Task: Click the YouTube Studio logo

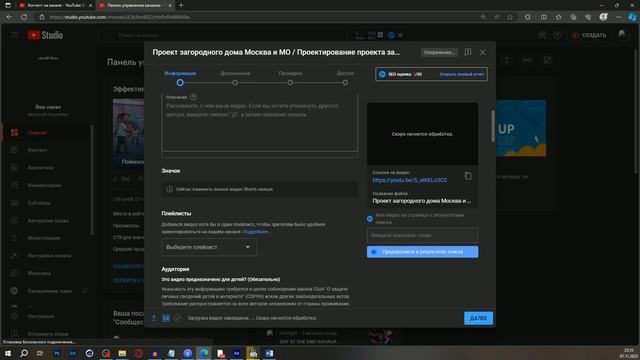Action: pos(45,35)
